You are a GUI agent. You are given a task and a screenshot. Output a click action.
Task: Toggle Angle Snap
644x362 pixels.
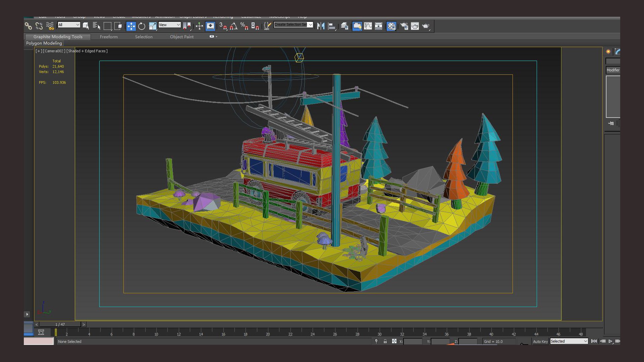(x=234, y=26)
